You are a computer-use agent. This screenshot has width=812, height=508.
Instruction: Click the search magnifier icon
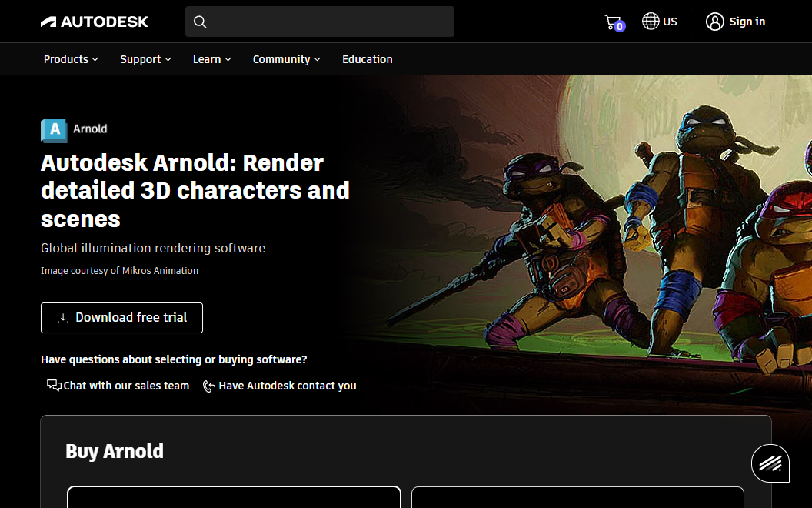coord(200,22)
